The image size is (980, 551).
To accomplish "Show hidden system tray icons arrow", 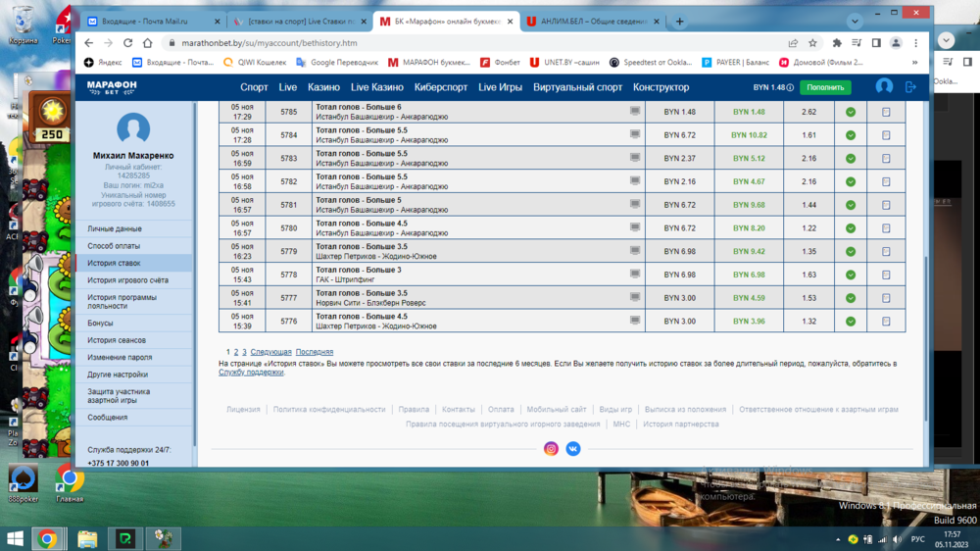I will tap(839, 539).
